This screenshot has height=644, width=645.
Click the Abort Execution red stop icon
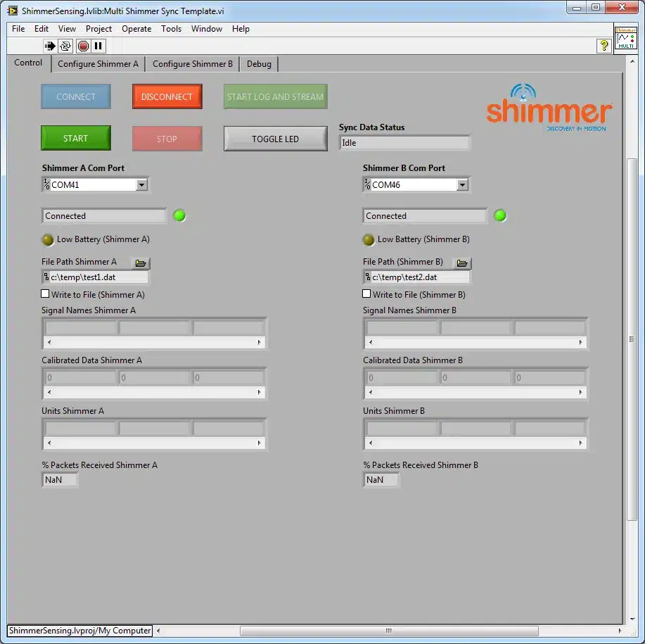83,46
